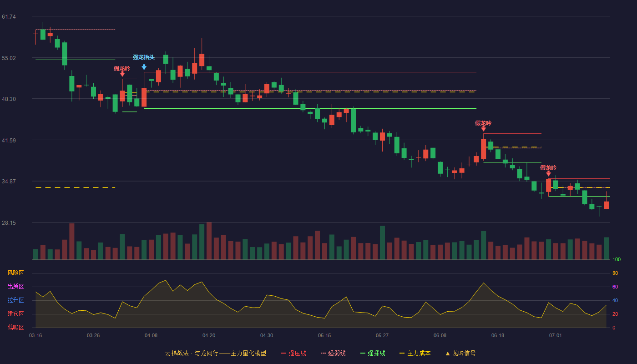This screenshot has height=364, width=637.
Task: Toggle the 强撑线 legend entry
Action: 373,353
